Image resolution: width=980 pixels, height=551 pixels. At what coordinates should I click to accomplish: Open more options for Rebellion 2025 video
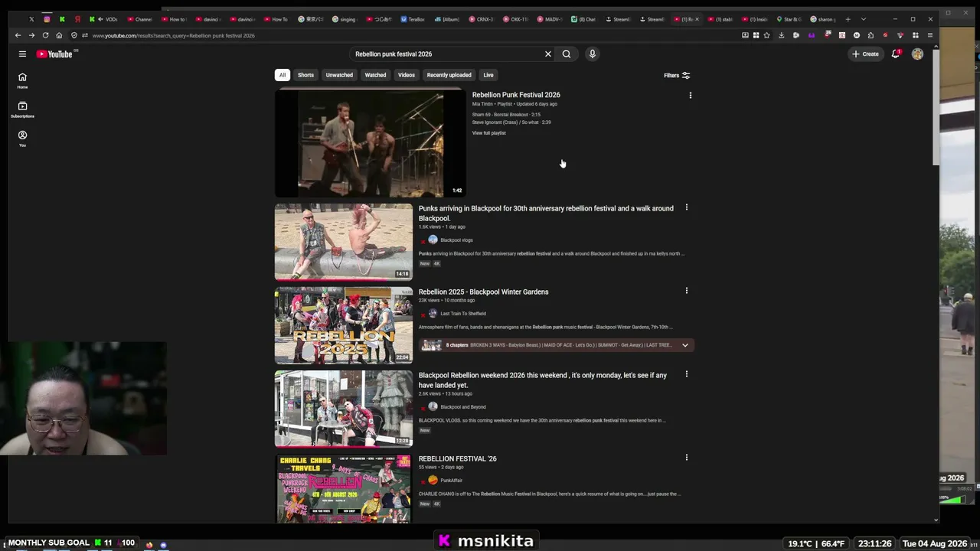tap(686, 291)
